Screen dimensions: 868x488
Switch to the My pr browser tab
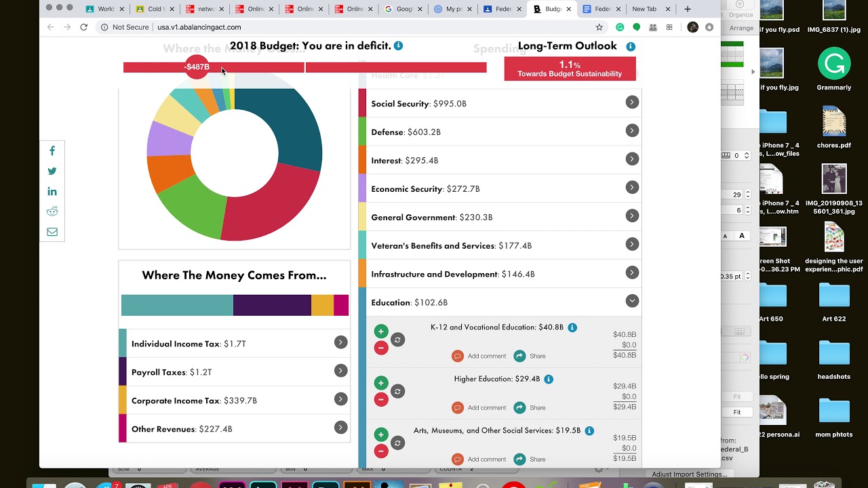(454, 9)
